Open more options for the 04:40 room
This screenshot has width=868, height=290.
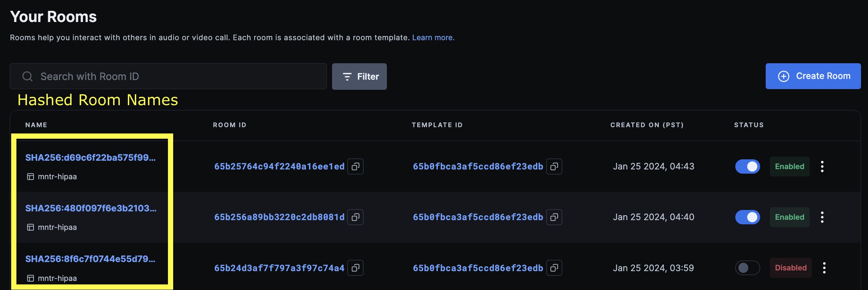coord(822,217)
